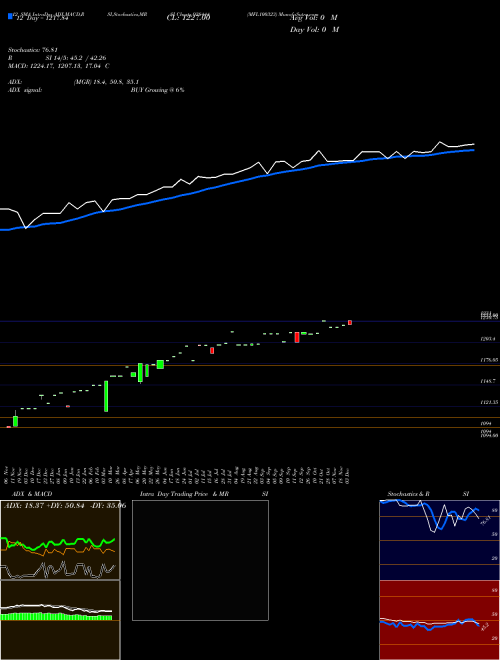The image size is (500, 660).
Task: Select the '12 Day = 1217.84' legend text
Action: 41,18
